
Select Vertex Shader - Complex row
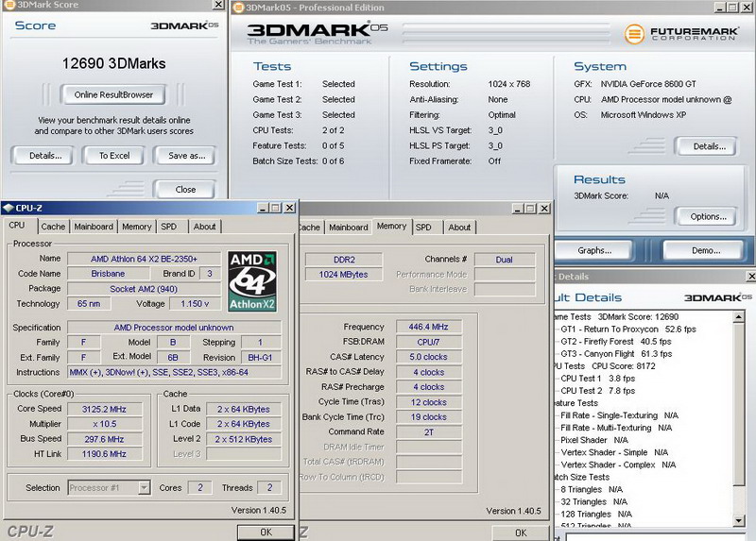(618, 465)
